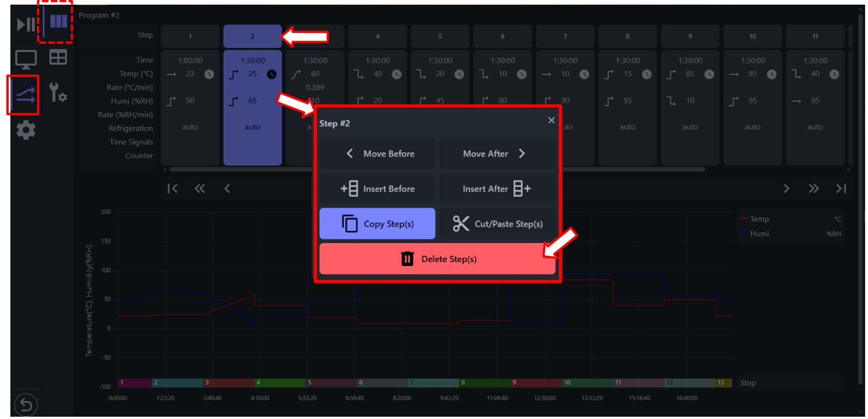Go to next step single chevron

pyautogui.click(x=786, y=188)
